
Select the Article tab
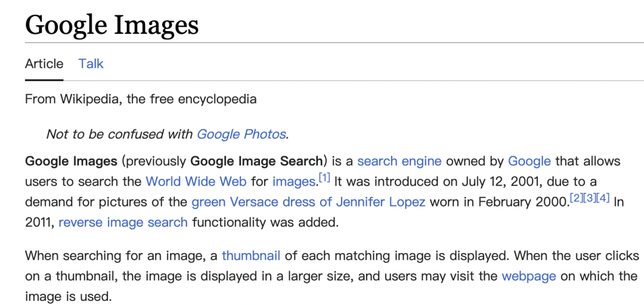pos(44,64)
